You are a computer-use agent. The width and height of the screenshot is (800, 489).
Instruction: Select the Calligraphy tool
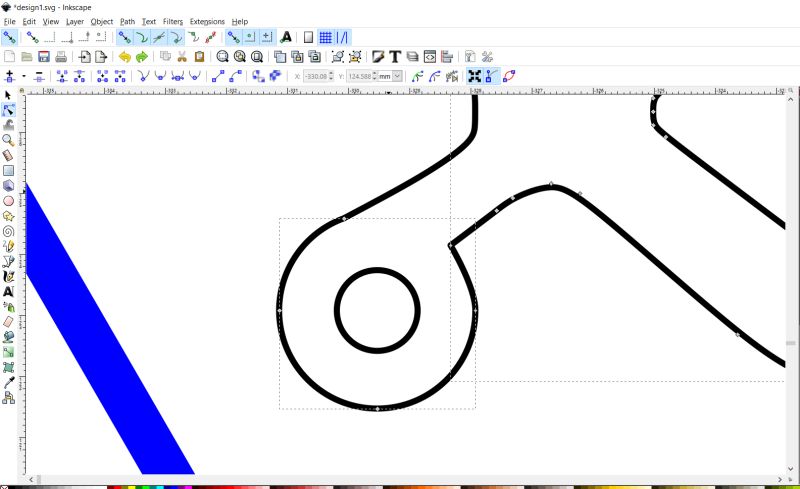click(8, 276)
